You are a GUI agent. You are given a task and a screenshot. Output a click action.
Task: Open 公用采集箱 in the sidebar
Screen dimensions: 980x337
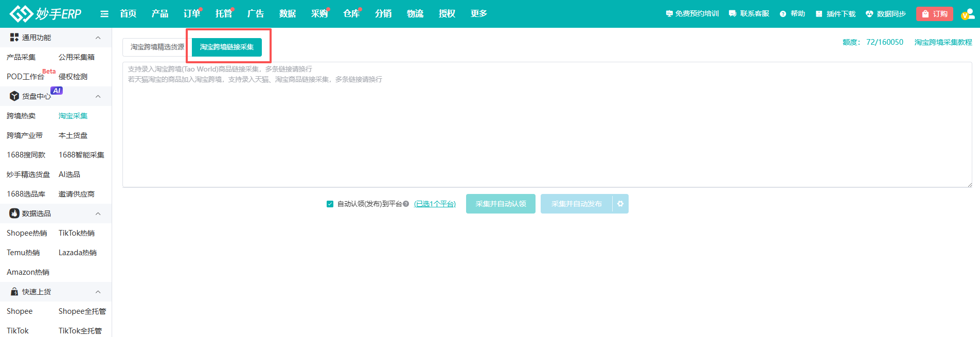click(x=77, y=57)
